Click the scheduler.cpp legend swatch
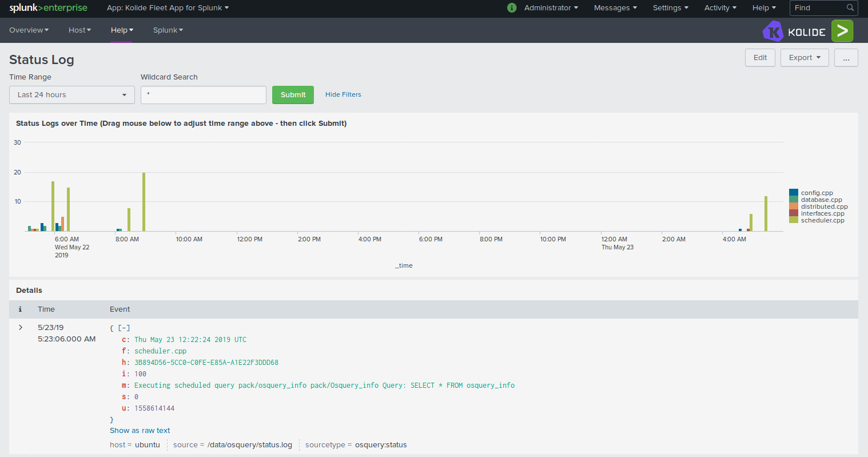The image size is (868, 457). click(x=794, y=220)
